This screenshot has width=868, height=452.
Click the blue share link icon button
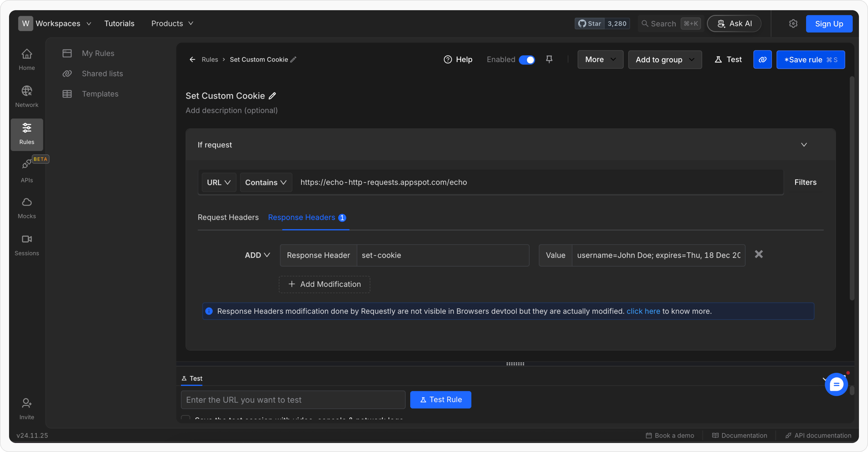coord(762,59)
